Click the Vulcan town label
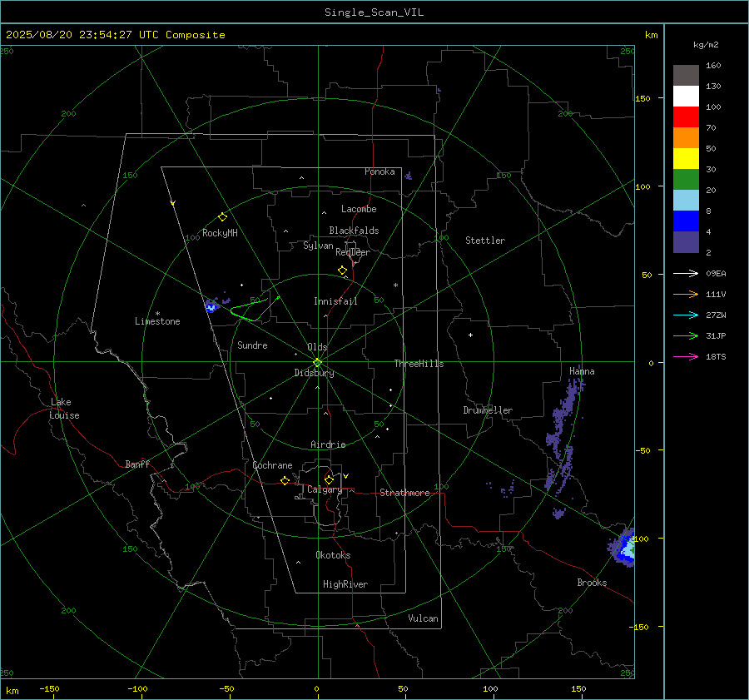 [423, 618]
